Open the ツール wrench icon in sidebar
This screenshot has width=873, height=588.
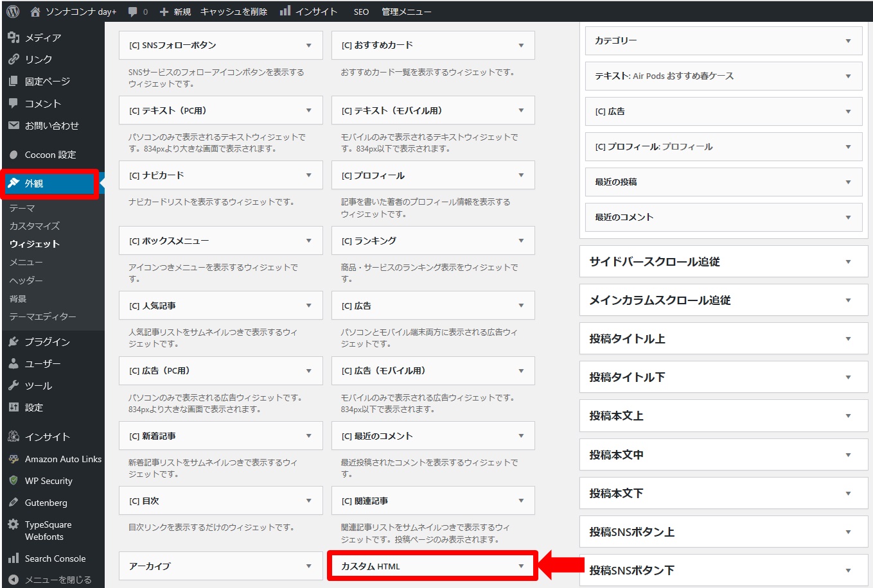point(13,385)
